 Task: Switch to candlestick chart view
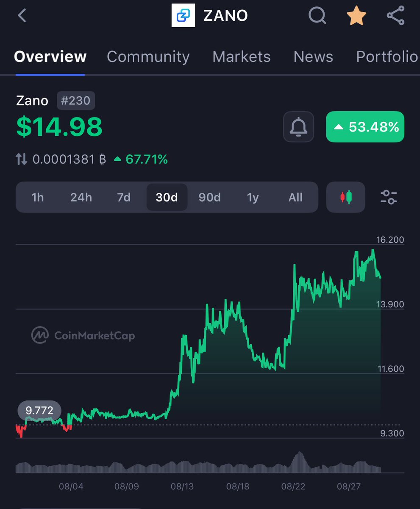[346, 197]
